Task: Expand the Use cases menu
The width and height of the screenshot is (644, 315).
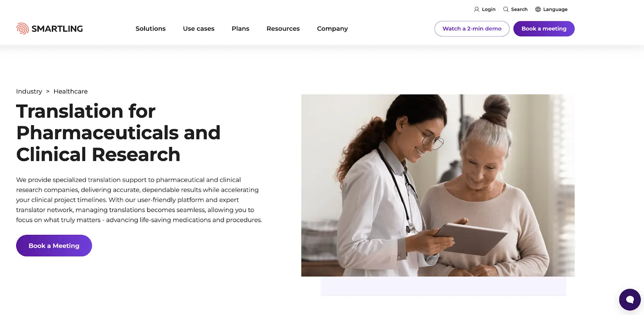Action: (198, 29)
